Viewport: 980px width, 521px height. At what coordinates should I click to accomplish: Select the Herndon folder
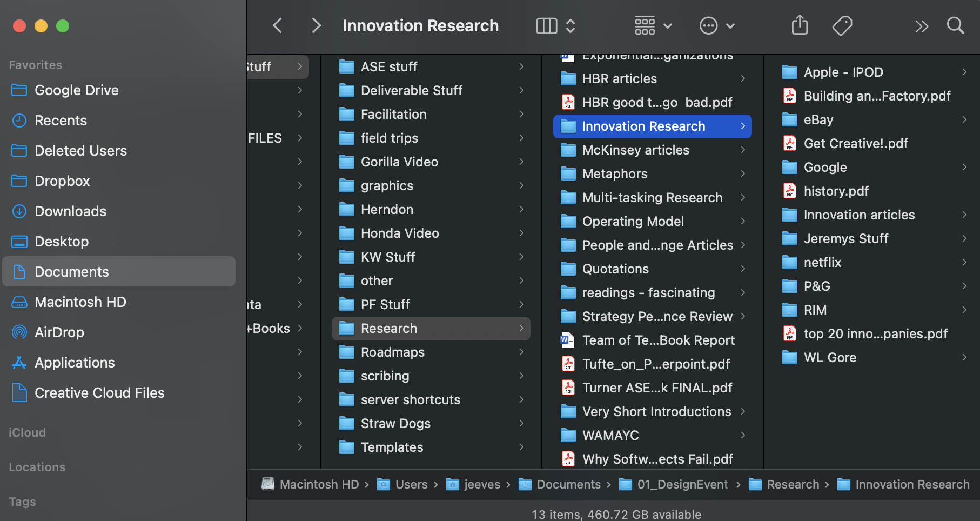pos(431,209)
